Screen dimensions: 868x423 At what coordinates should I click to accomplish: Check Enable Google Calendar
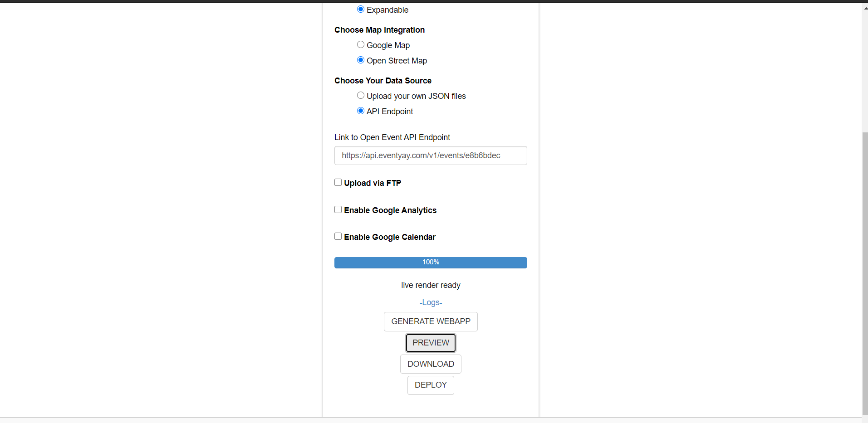[x=338, y=236]
